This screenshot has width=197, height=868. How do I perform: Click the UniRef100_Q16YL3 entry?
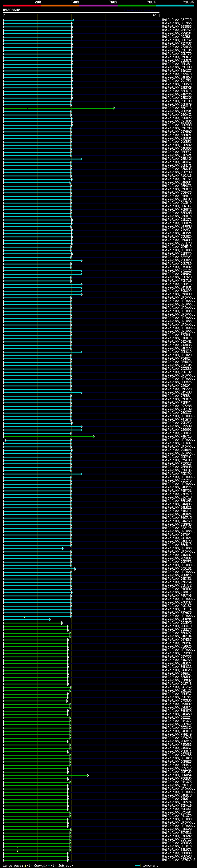[x=177, y=497]
